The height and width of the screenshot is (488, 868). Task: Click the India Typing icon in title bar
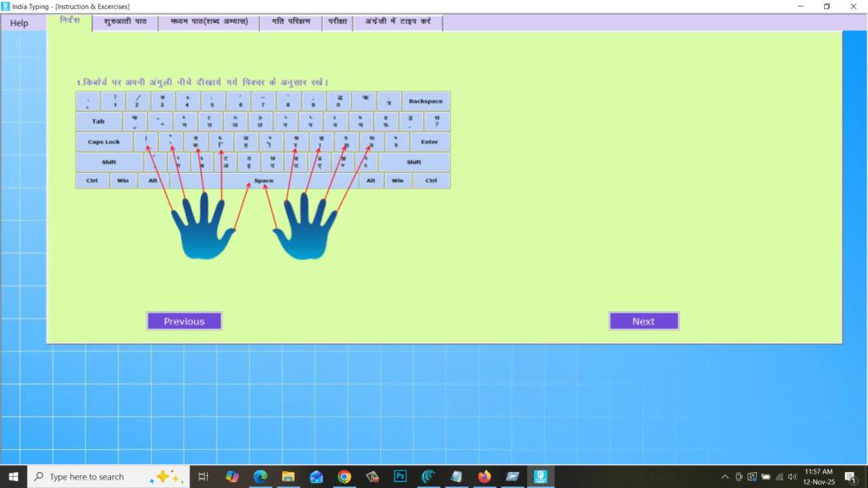(8, 6)
